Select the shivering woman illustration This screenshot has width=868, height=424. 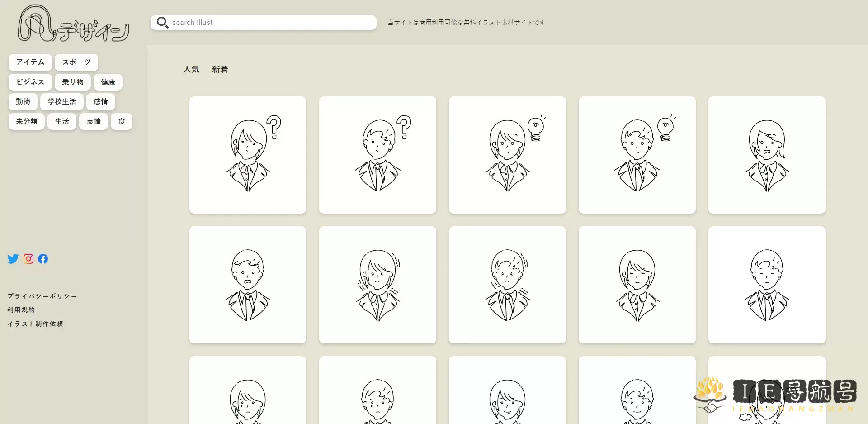pos(377,285)
